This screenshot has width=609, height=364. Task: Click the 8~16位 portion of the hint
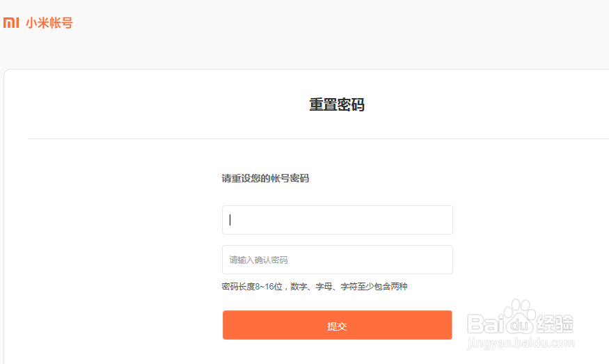click(269, 287)
